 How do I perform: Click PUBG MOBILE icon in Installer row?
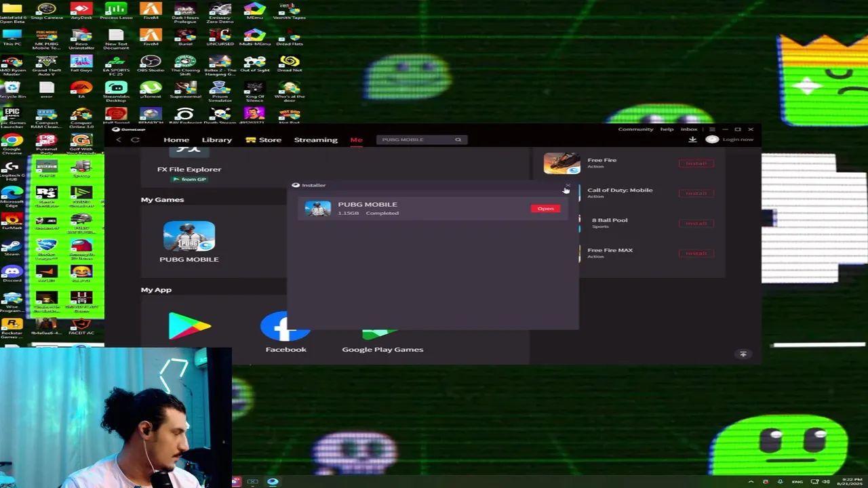[x=317, y=208]
